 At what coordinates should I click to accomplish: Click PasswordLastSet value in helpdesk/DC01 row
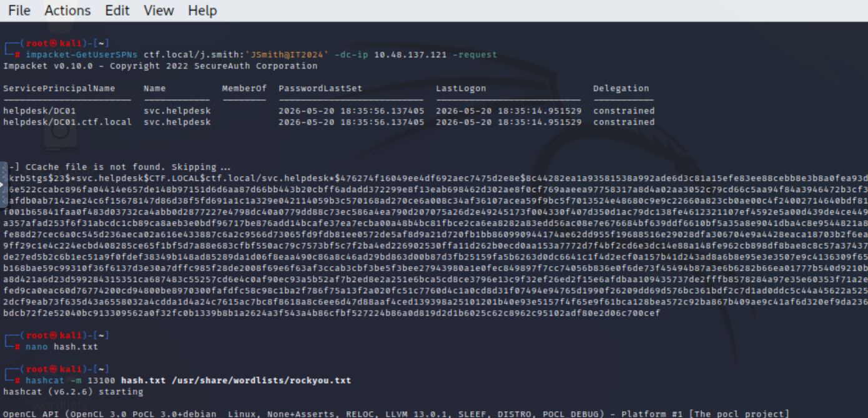(352, 111)
